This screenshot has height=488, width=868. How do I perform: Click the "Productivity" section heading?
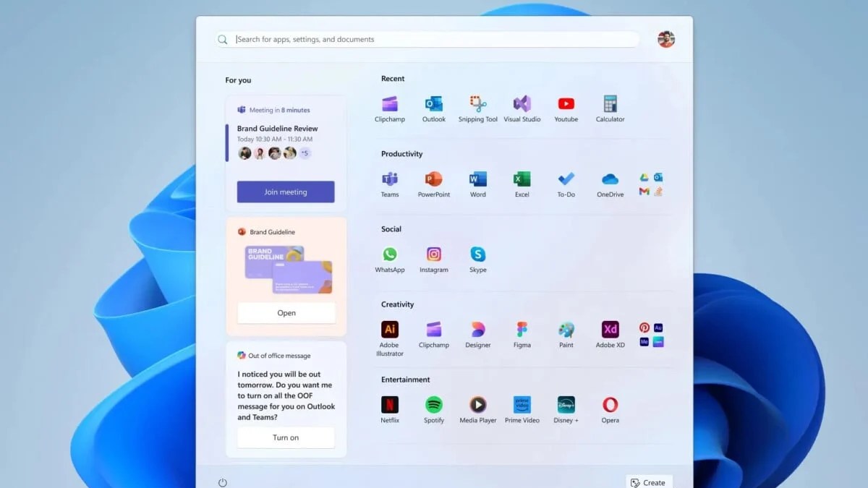coord(402,154)
